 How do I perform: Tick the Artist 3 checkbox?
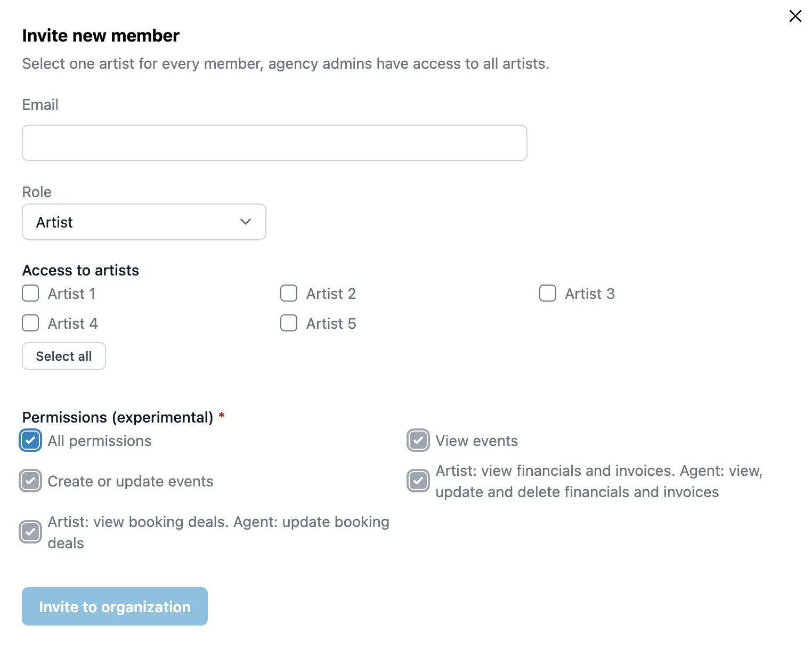coord(547,293)
